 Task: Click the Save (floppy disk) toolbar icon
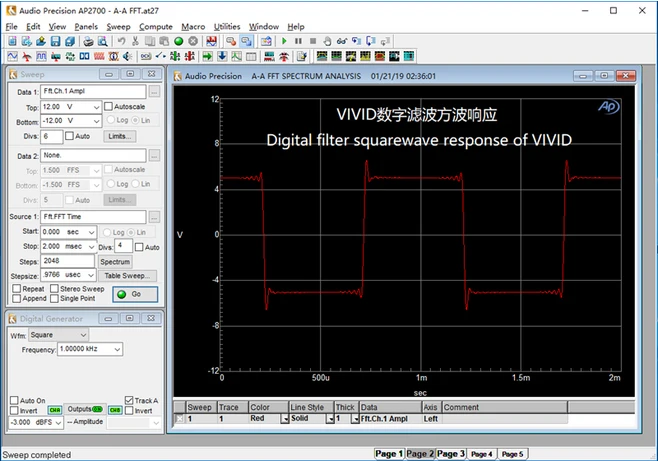pyautogui.click(x=55, y=41)
